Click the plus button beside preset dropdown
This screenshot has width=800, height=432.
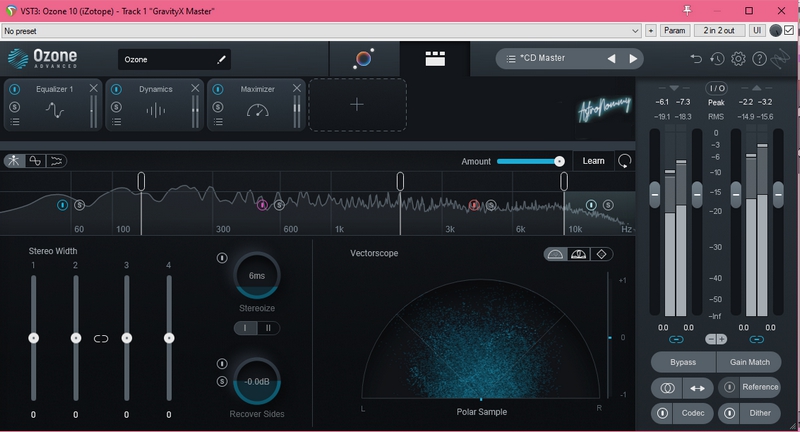651,31
